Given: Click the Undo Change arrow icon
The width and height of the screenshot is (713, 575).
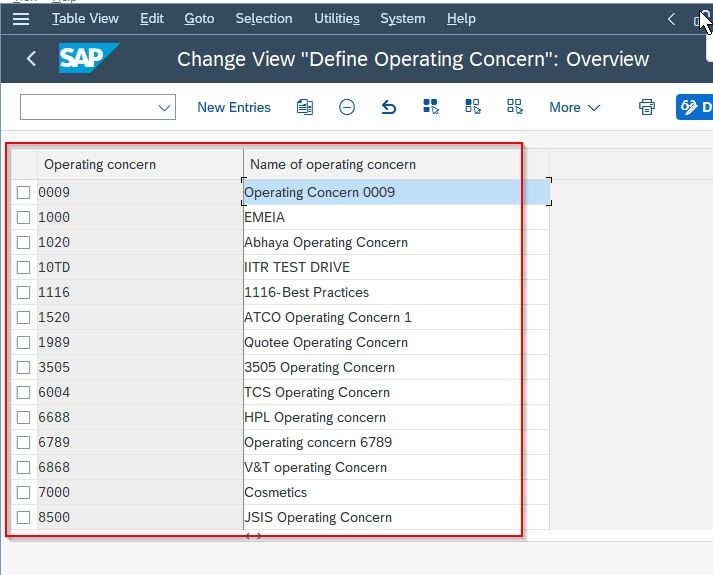Looking at the screenshot, I should pos(389,107).
